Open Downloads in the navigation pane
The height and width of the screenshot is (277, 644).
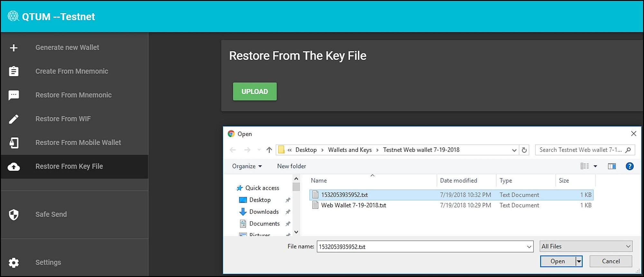[264, 212]
